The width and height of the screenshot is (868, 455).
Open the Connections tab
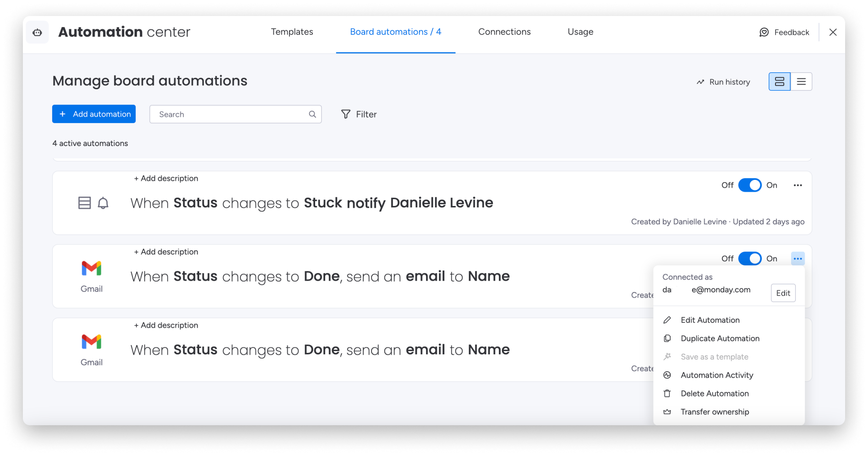click(504, 32)
